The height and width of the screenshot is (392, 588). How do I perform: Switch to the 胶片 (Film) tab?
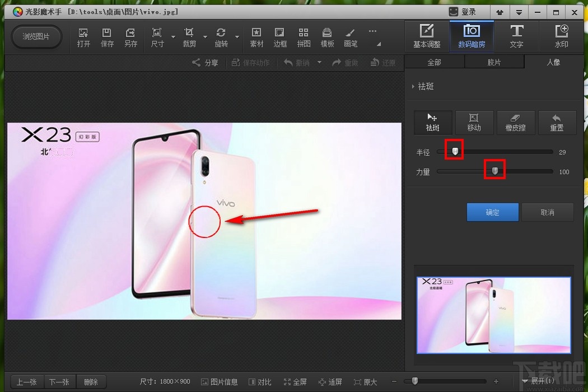(x=494, y=62)
